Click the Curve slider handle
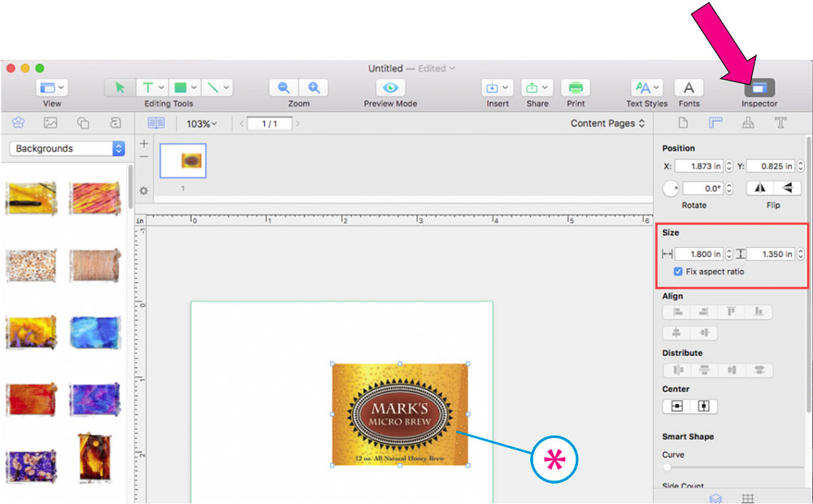 tap(667, 467)
